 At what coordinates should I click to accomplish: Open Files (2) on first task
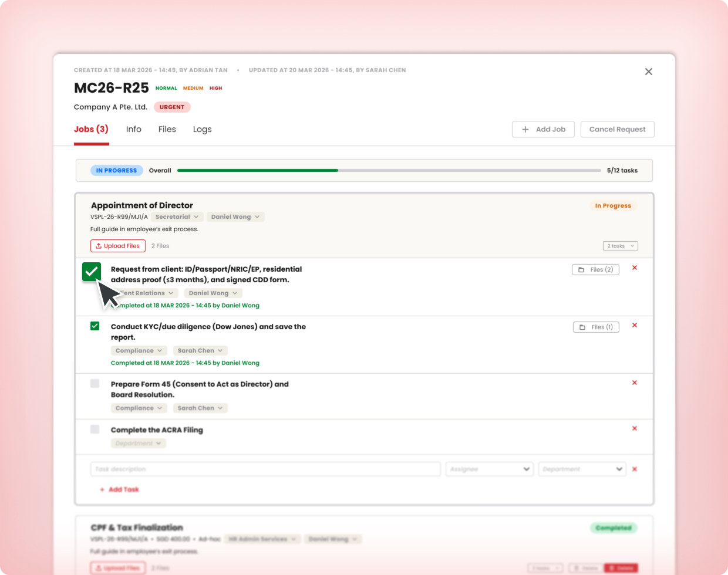[595, 269]
